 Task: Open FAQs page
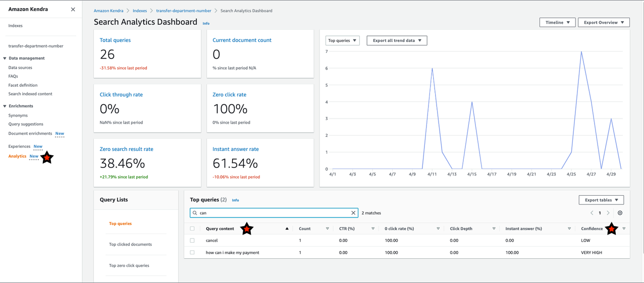(13, 76)
